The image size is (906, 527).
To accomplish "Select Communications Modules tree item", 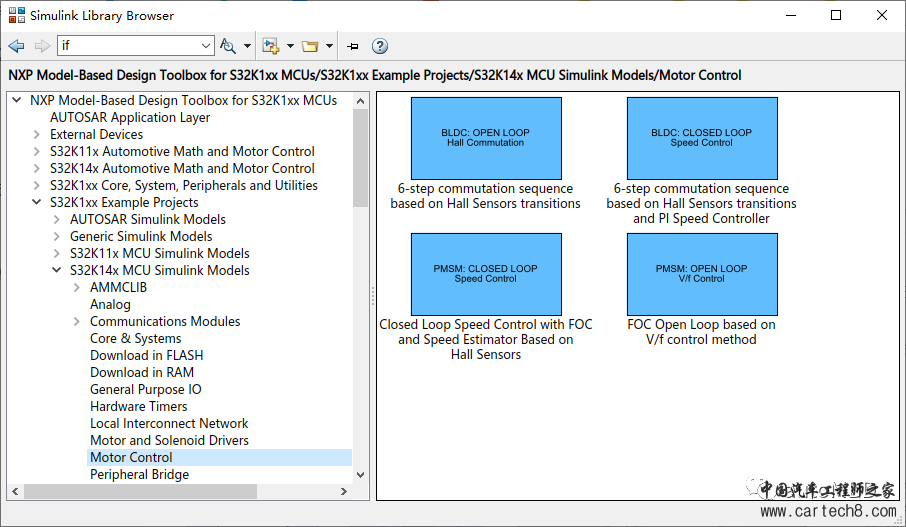I will [x=165, y=321].
